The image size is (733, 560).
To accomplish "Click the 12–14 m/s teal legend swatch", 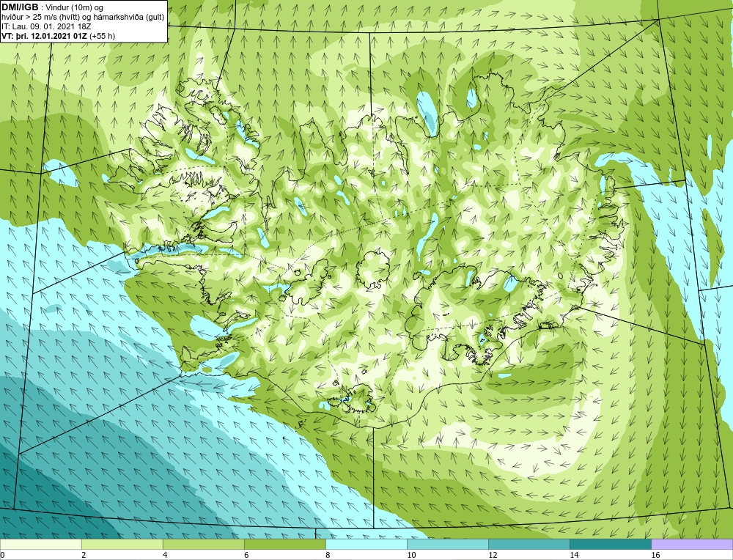I will click(529, 544).
